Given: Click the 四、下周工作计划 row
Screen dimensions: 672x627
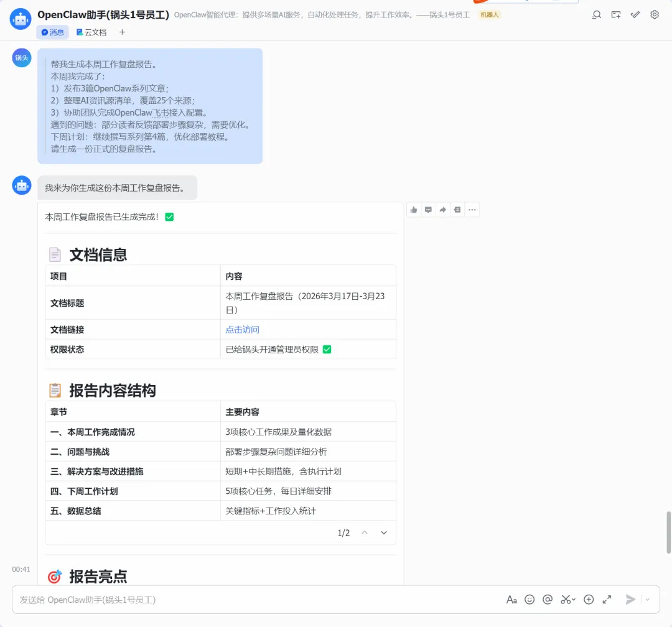Looking at the screenshot, I should [x=220, y=491].
